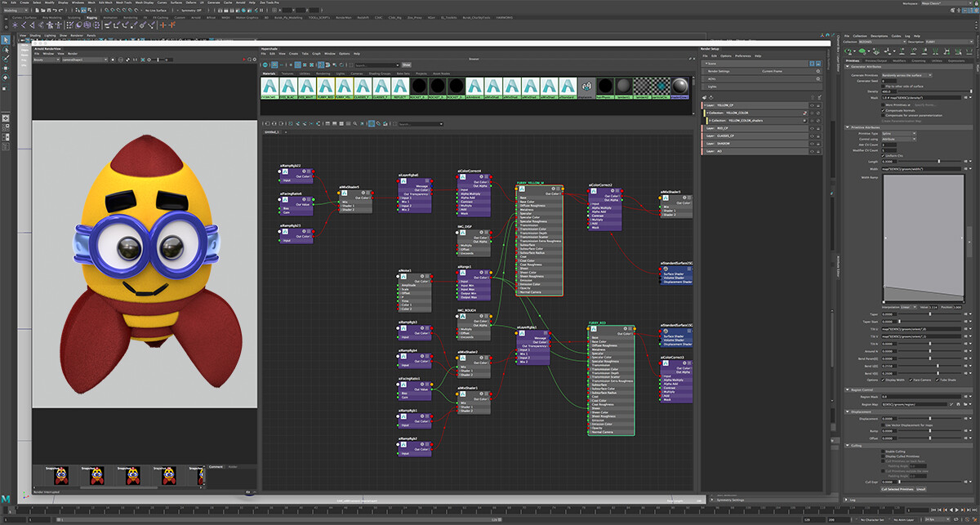Collapse the Primitive Attributes section
980x525 pixels.
[x=846, y=127]
